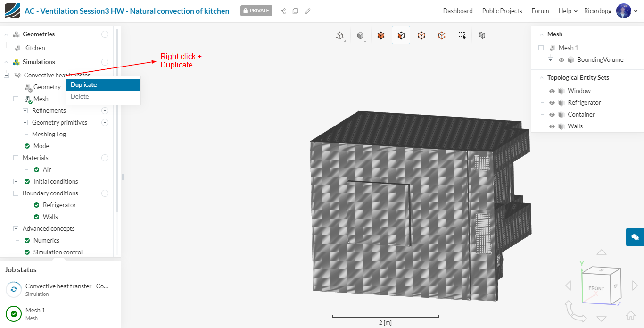The image size is (644, 328).
Task: Open Public Projects page
Action: pyautogui.click(x=502, y=11)
